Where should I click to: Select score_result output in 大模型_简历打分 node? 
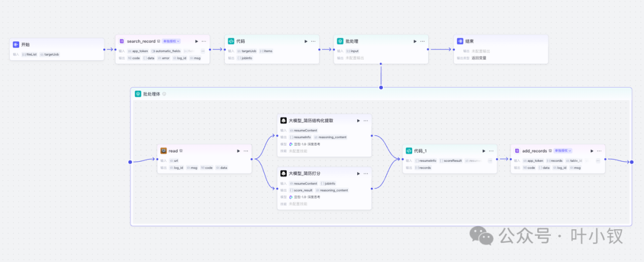click(302, 190)
